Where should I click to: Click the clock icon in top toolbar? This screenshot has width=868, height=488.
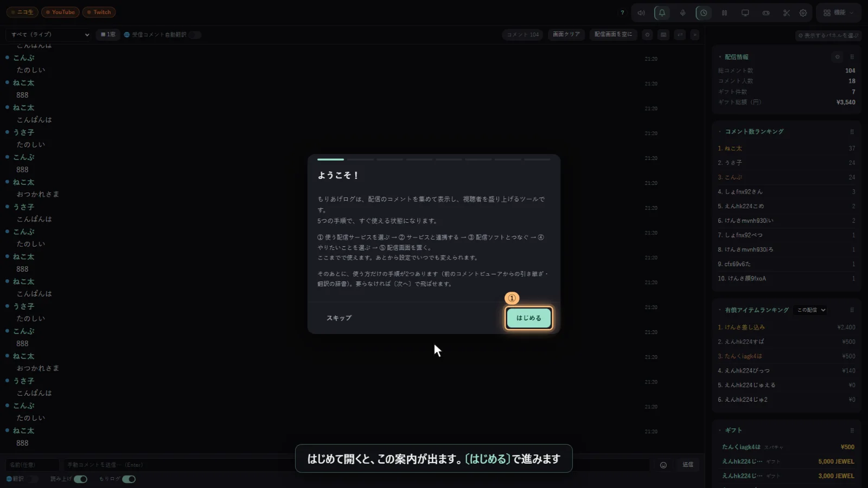pos(704,13)
